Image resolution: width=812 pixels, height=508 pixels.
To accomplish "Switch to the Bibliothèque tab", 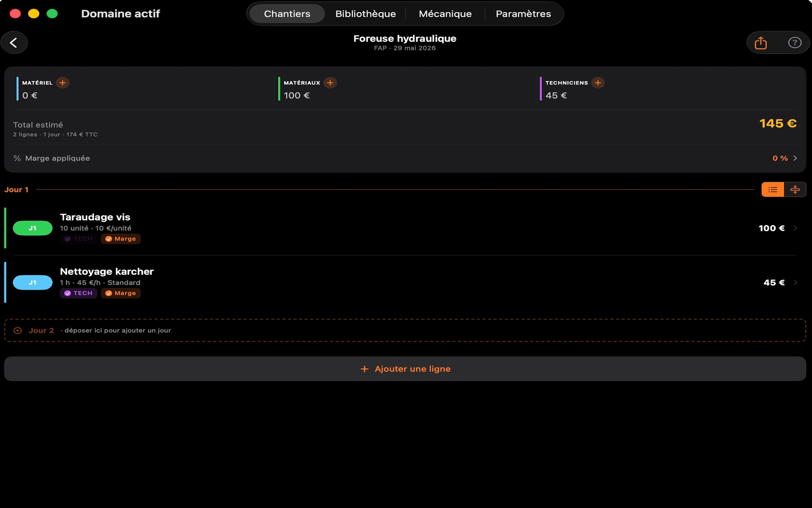I will pyautogui.click(x=365, y=14).
